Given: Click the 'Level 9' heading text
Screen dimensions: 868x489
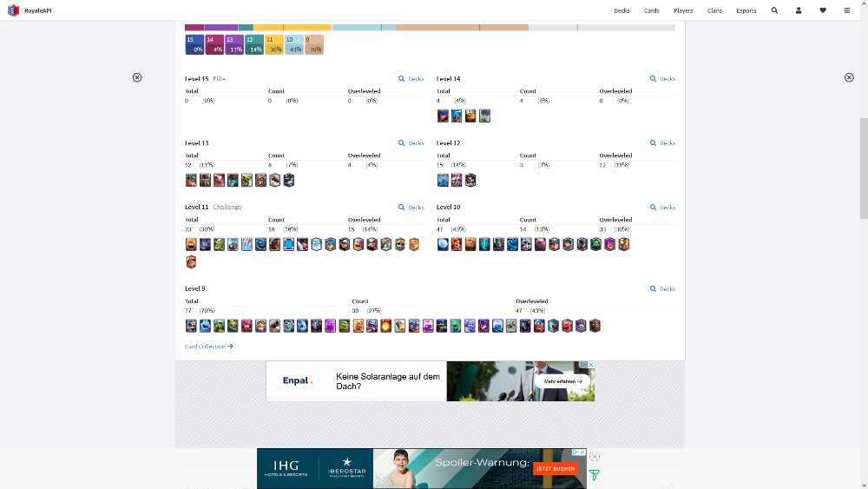Looking at the screenshot, I should tap(194, 288).
